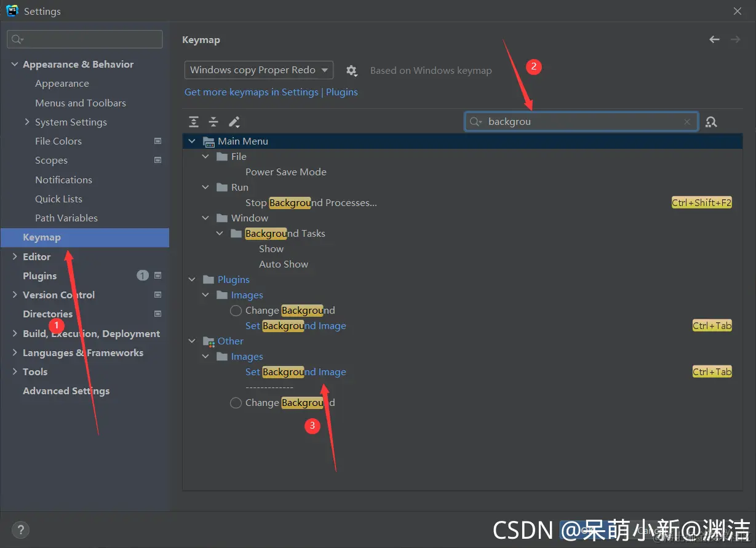Select the radio icon beside Change Background under Plugins

(236, 311)
